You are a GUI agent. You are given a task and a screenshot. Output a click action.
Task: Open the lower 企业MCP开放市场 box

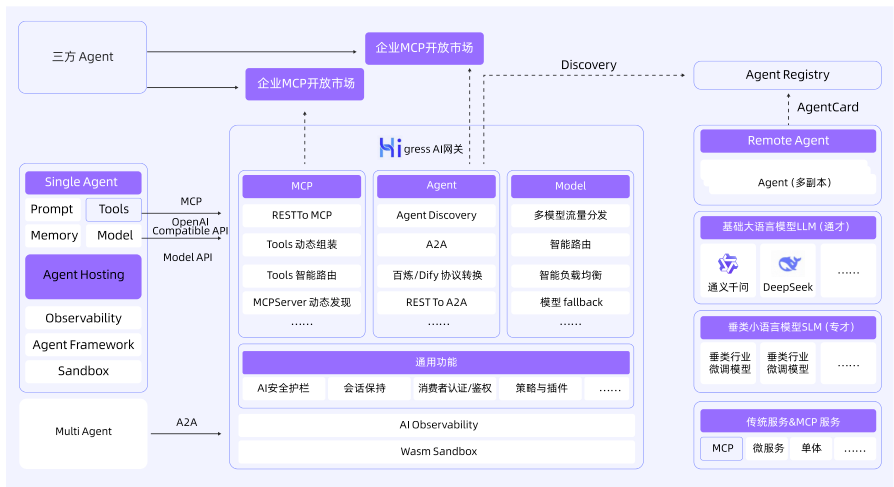coord(305,84)
